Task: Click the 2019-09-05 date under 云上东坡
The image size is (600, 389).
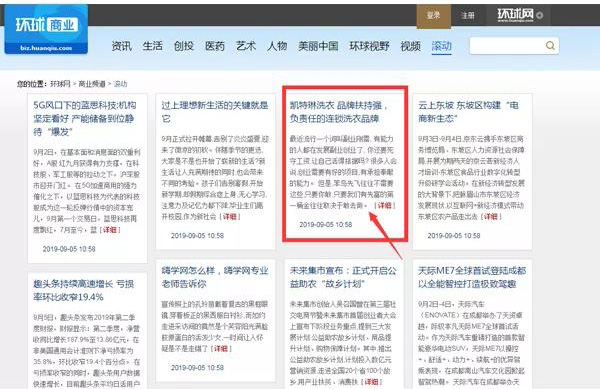Action: [x=454, y=236]
